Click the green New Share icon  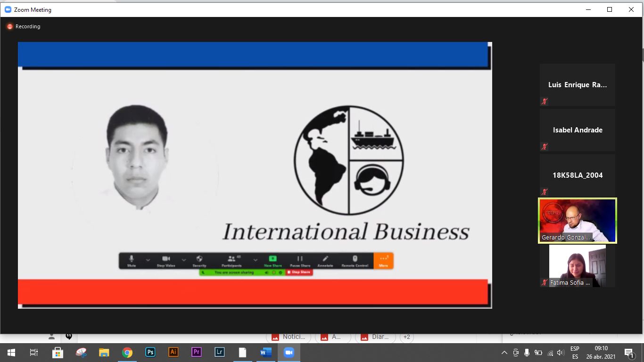(273, 259)
